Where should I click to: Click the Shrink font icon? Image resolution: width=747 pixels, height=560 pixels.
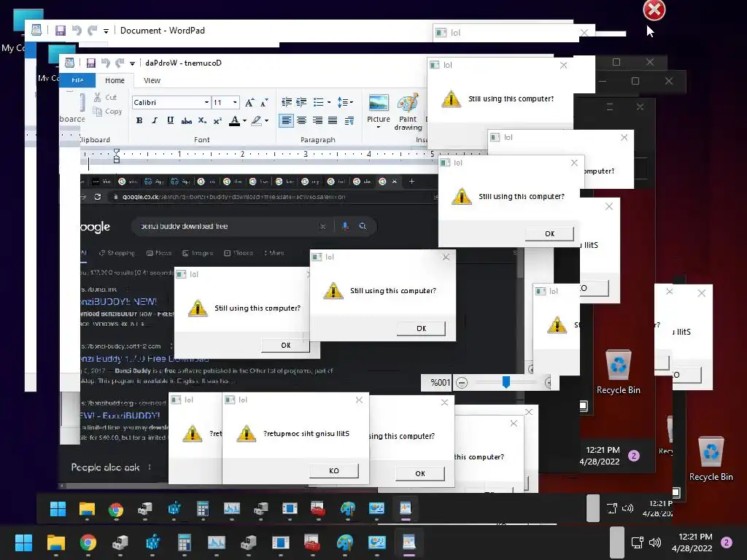pos(264,102)
